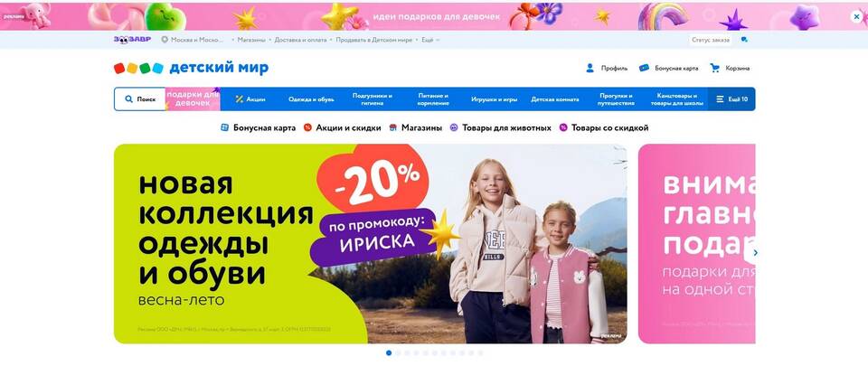The height and width of the screenshot is (366, 868).
Task: Advance the carousel with the right arrow
Action: coord(755,253)
